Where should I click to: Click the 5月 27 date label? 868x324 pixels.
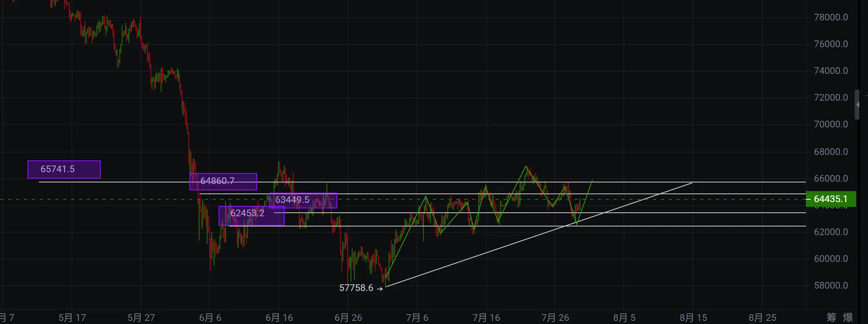coord(142,318)
